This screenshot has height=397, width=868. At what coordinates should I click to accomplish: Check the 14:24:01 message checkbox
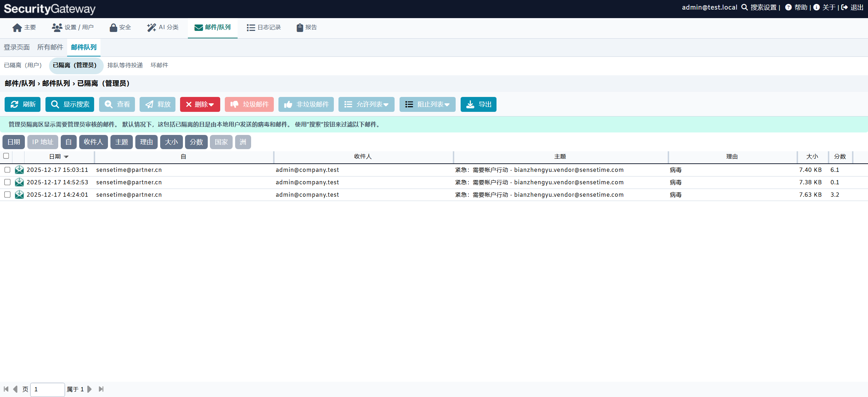7,195
